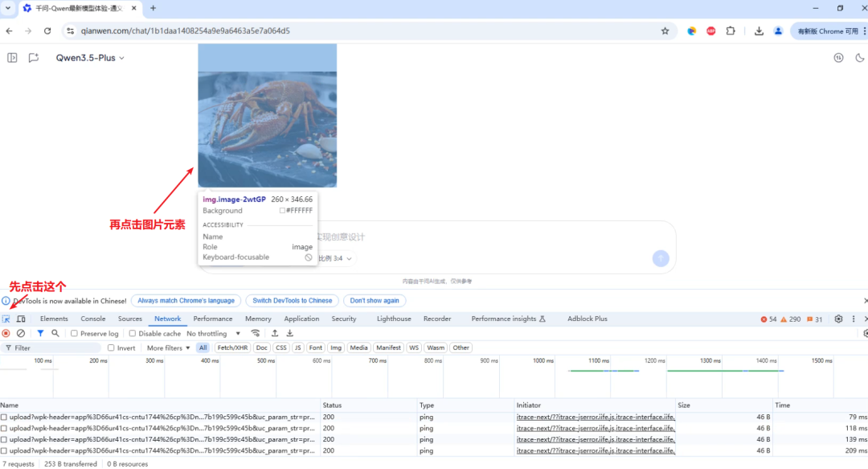Click the Don't show again button

tap(375, 301)
